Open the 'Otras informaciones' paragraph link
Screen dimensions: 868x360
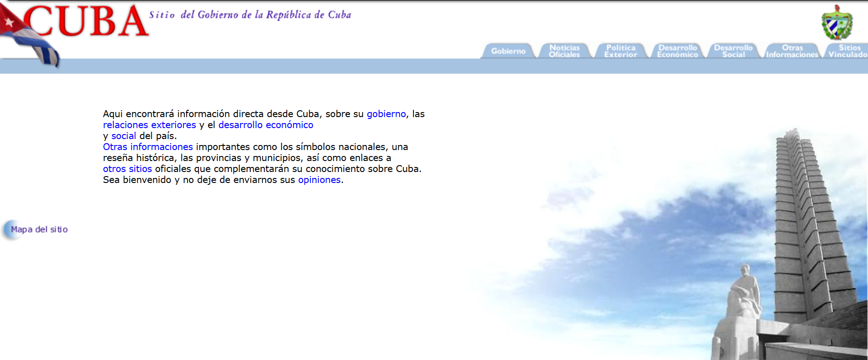(x=148, y=147)
